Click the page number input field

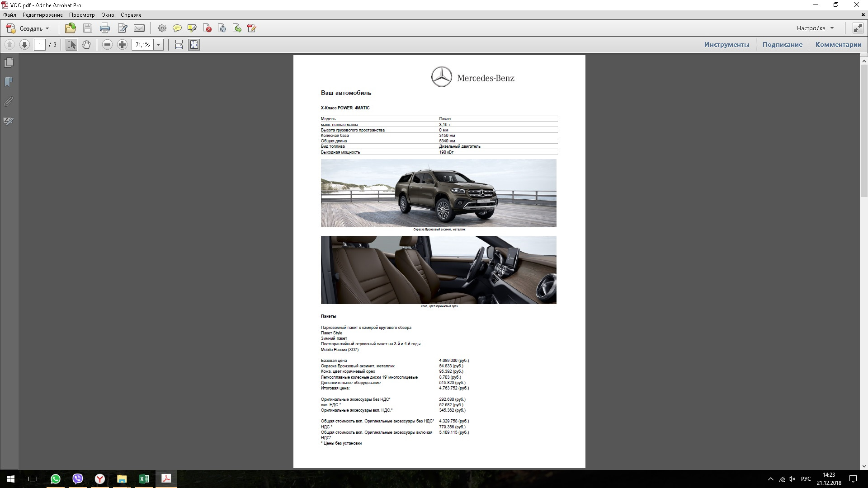[40, 45]
